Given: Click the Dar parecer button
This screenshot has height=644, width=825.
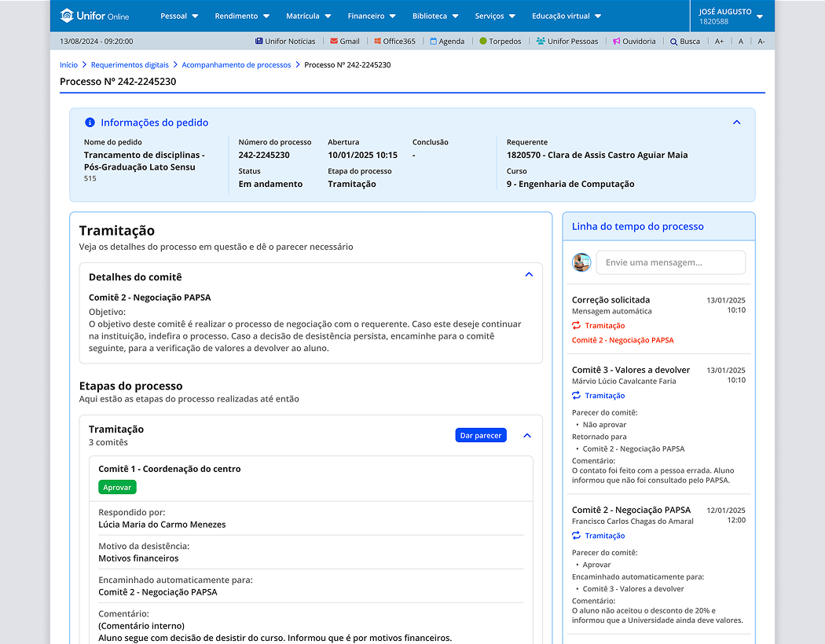Looking at the screenshot, I should click(x=481, y=435).
